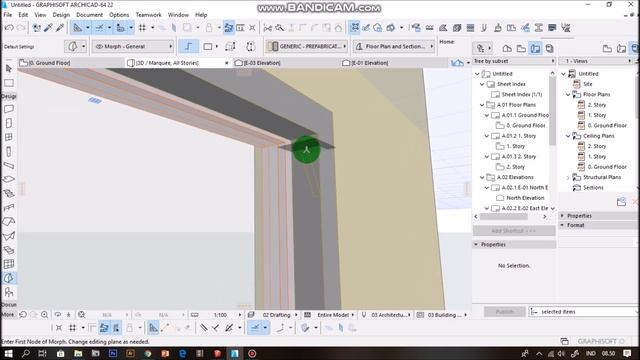Toggle polygonal geometry method button
Image resolution: width=640 pixels, height=360 pixels.
189,46
